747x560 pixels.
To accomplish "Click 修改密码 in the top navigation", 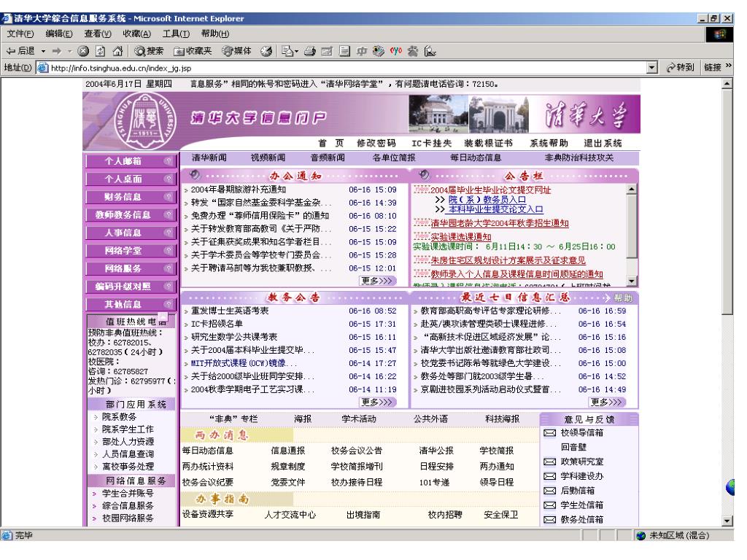I will pyautogui.click(x=376, y=143).
